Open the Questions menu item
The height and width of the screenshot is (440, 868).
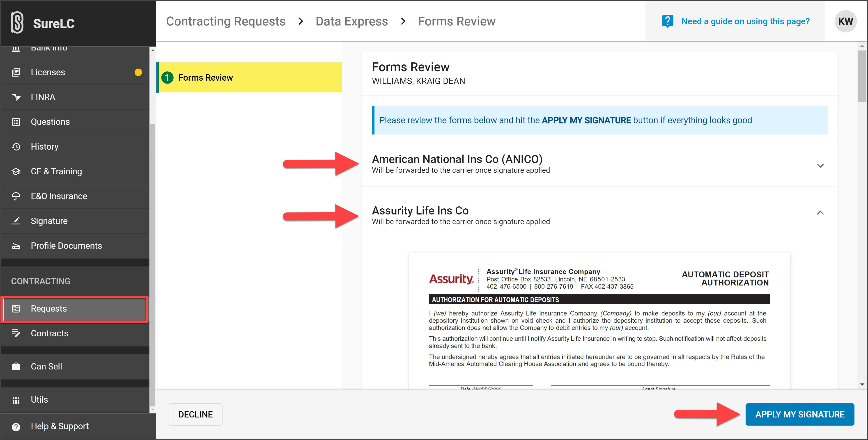(75, 122)
